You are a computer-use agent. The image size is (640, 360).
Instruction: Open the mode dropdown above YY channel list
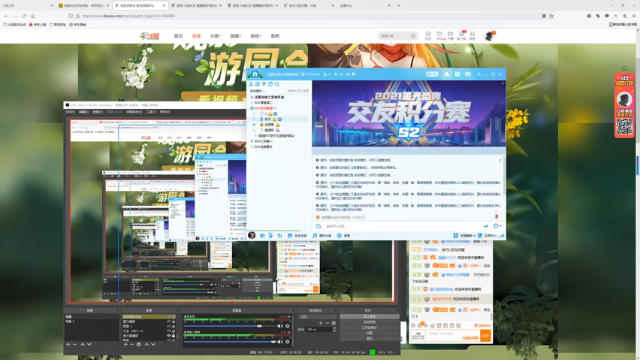[257, 91]
